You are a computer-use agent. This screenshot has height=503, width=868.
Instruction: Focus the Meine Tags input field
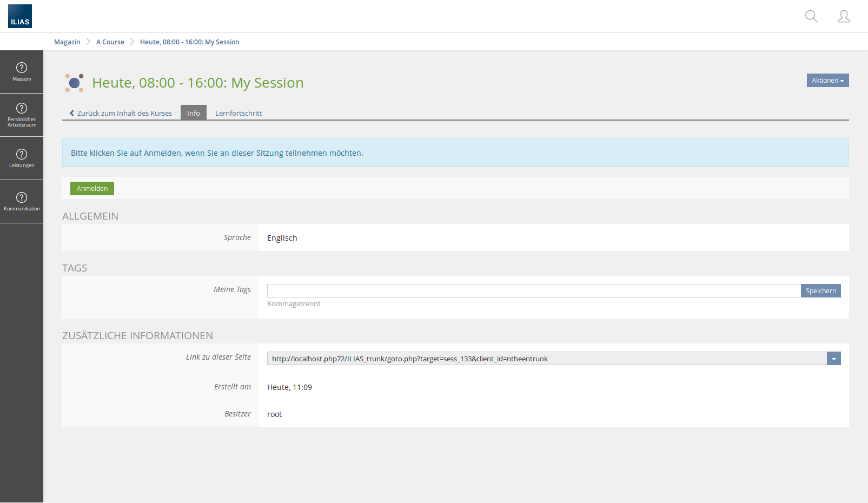(x=533, y=291)
